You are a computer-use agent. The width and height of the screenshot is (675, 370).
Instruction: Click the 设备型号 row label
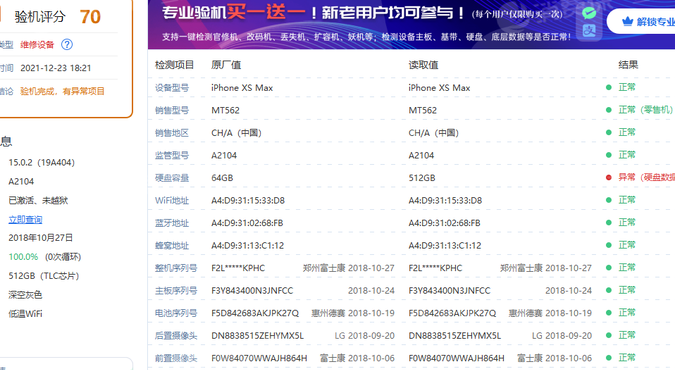pos(172,88)
